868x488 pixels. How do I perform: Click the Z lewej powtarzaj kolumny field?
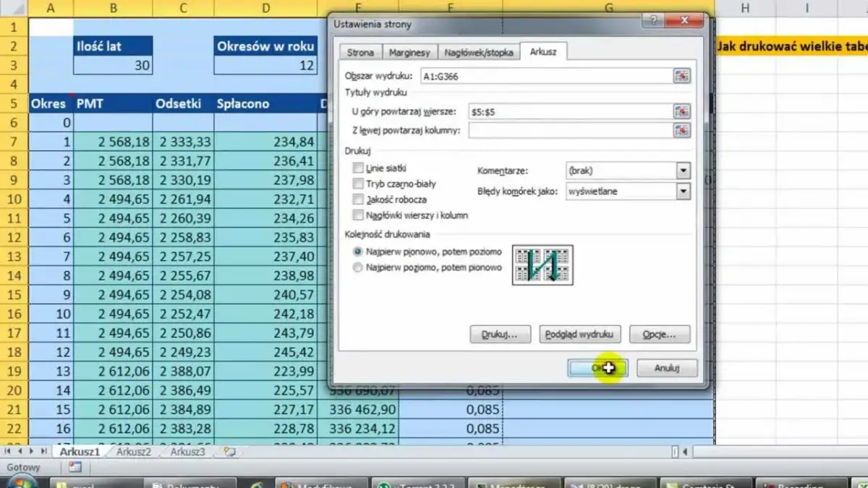click(x=570, y=130)
